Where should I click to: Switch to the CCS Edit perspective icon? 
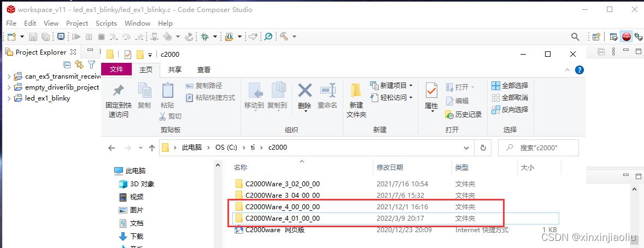click(x=613, y=37)
